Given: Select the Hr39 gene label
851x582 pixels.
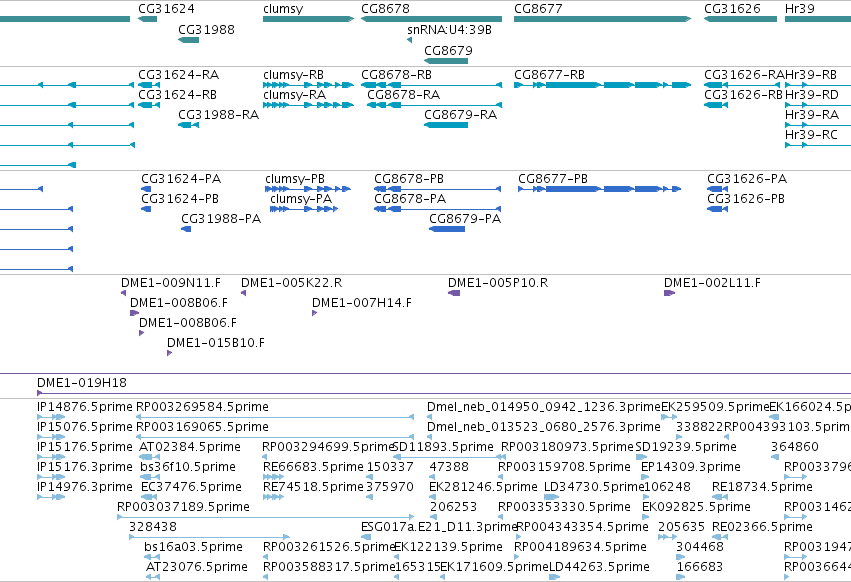Looking at the screenshot, I should pos(799,9).
